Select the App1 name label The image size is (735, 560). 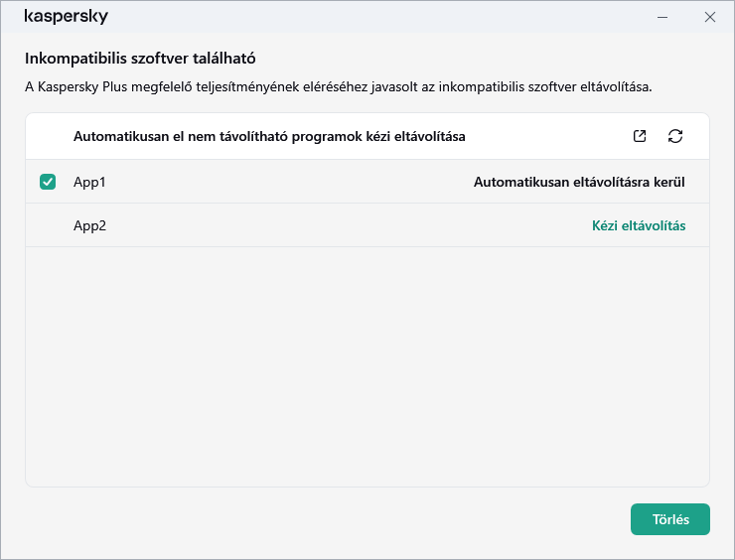pos(89,182)
